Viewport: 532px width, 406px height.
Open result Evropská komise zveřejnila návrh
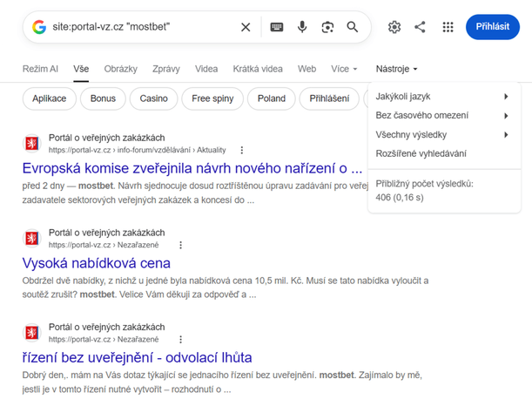coord(192,168)
